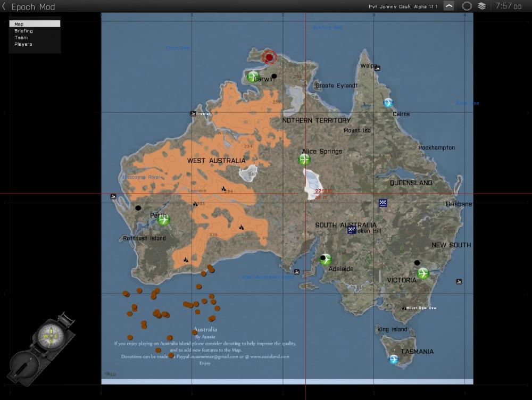This screenshot has width=532, height=400.
Task: Select the Players menu entry
Action: (x=23, y=44)
